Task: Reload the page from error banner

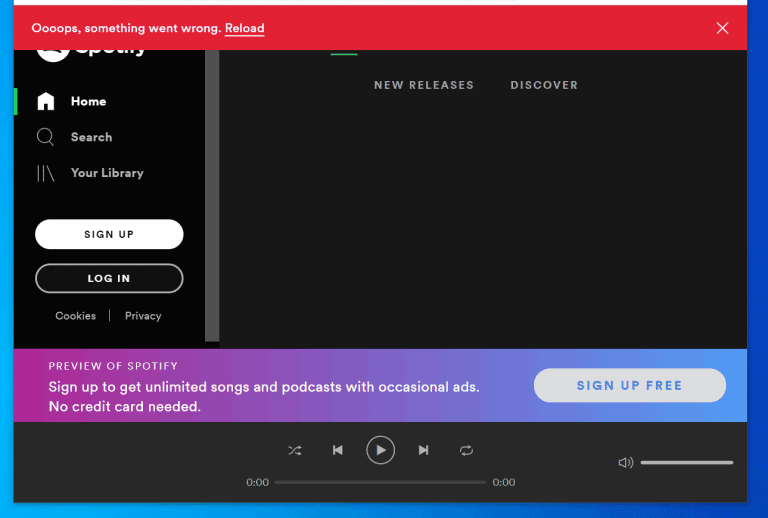Action: click(244, 28)
